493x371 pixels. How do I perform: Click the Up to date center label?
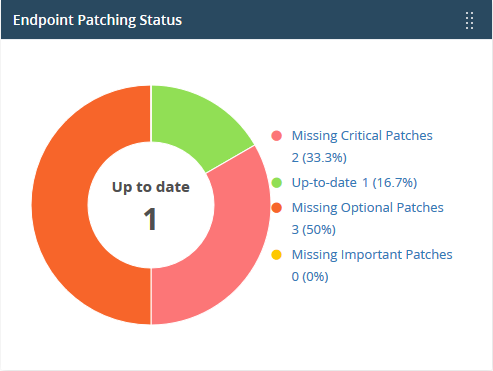[x=151, y=187]
